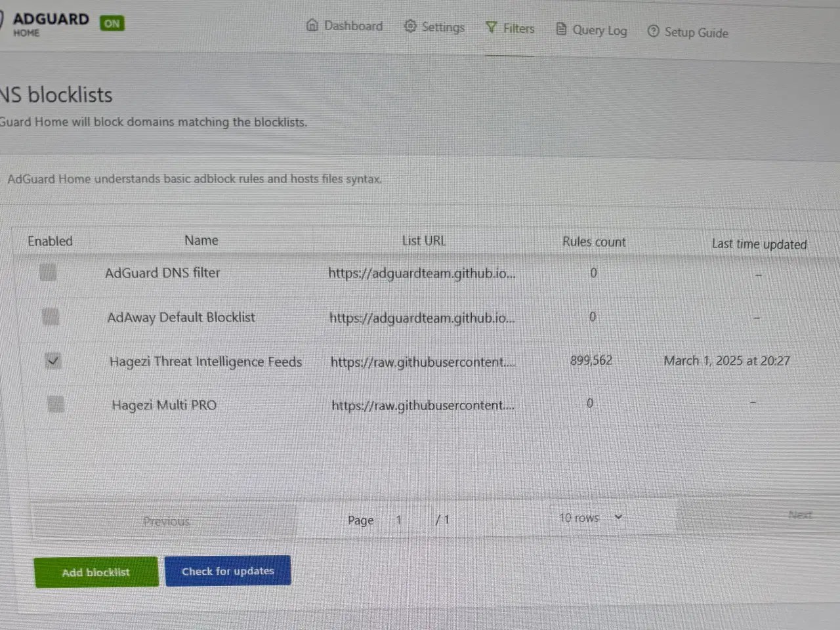
Task: Go to the Query Log page
Action: coord(591,30)
